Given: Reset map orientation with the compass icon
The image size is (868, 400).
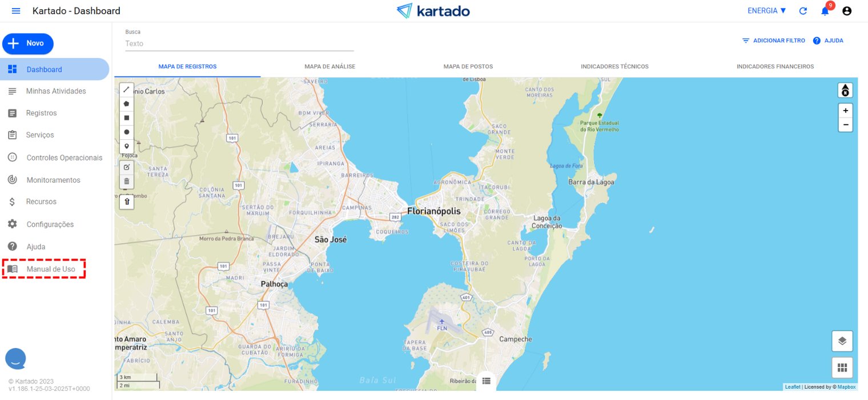Looking at the screenshot, I should point(845,90).
